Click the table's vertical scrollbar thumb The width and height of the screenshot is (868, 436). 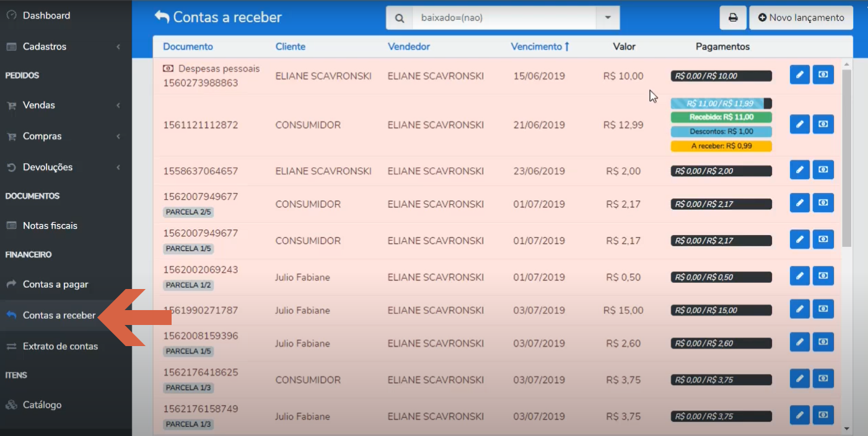[846, 158]
